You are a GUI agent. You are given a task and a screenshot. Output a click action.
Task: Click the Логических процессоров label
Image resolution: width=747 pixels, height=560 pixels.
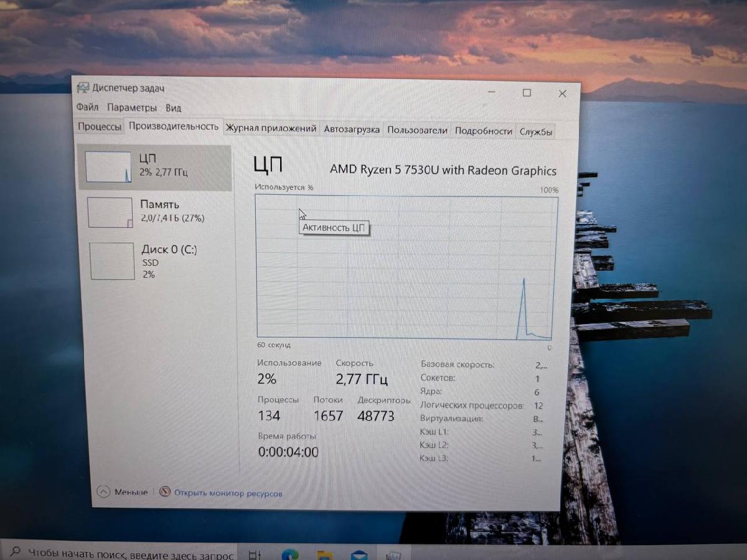click(472, 405)
